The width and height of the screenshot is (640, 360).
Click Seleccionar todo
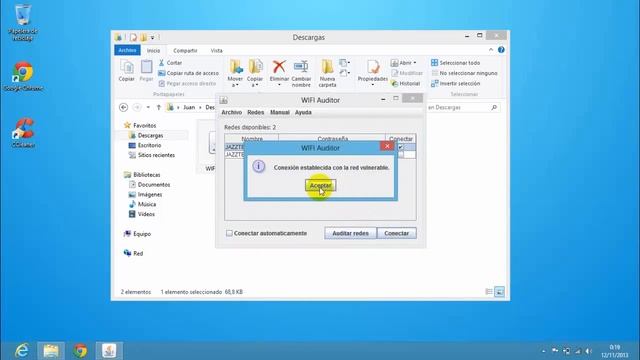[x=456, y=63]
